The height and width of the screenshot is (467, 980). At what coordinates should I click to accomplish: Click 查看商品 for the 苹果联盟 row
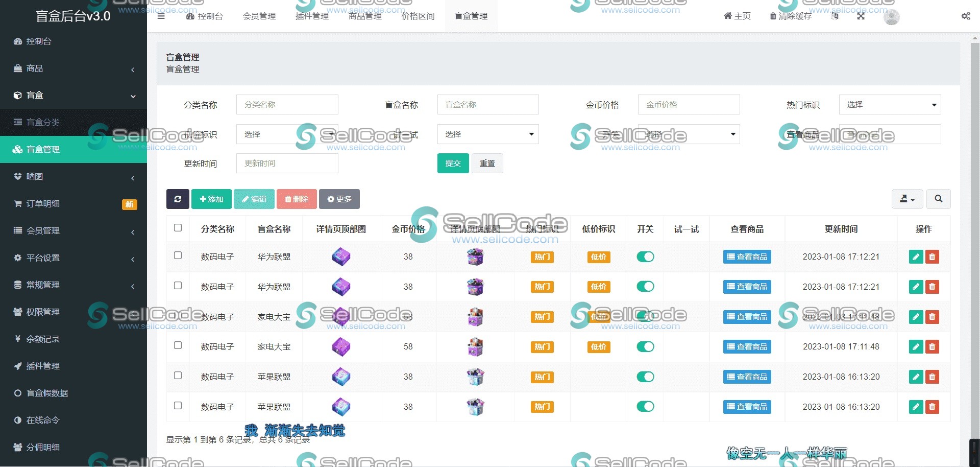[x=747, y=377]
